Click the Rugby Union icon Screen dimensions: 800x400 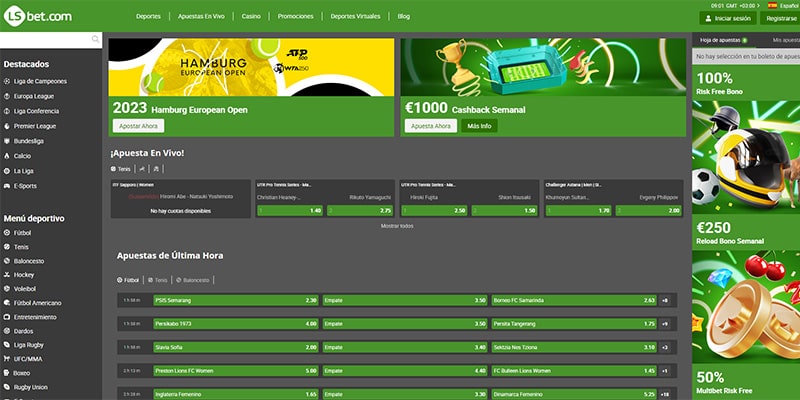(x=7, y=387)
